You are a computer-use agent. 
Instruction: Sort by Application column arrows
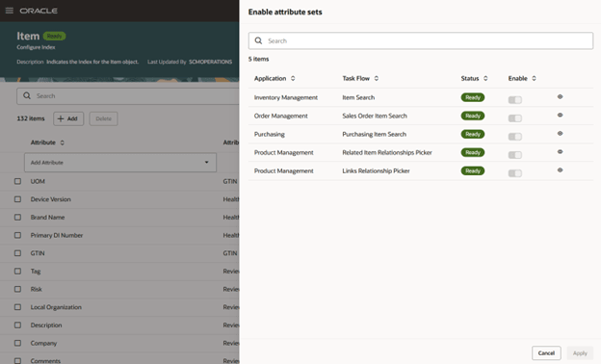click(293, 78)
